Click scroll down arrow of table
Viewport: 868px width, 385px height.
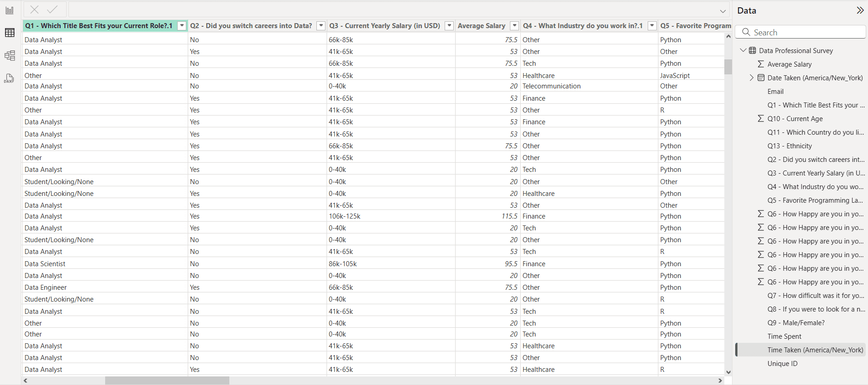[x=728, y=372]
